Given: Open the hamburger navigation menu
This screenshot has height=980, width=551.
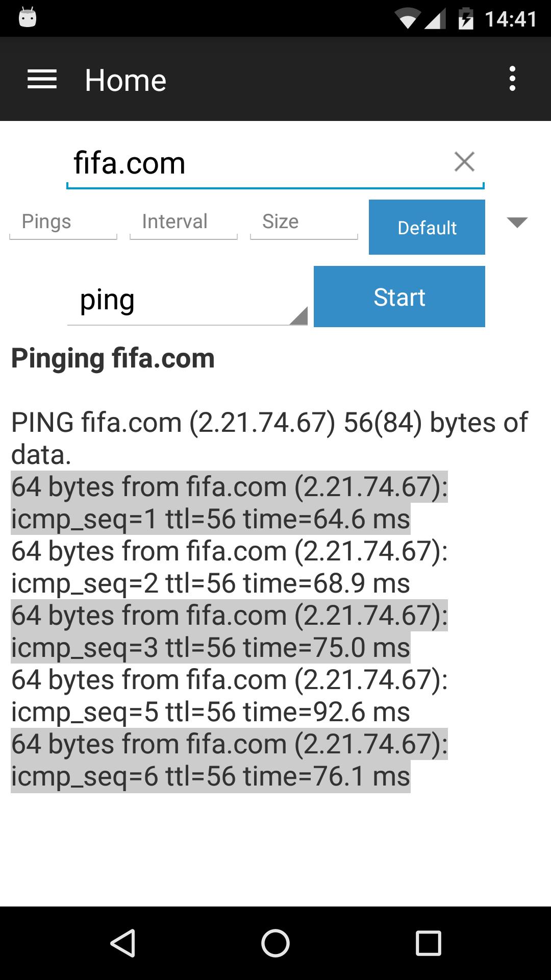Looking at the screenshot, I should click(42, 80).
